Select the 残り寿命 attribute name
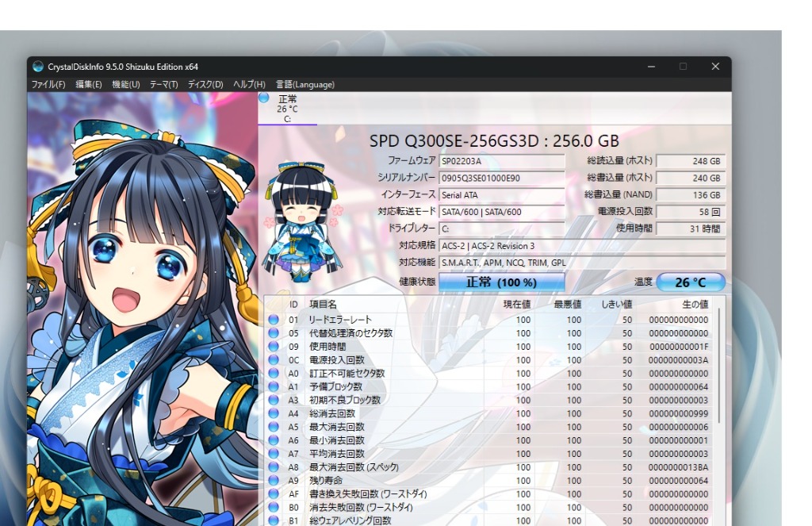Image resolution: width=812 pixels, height=526 pixels. click(x=326, y=481)
